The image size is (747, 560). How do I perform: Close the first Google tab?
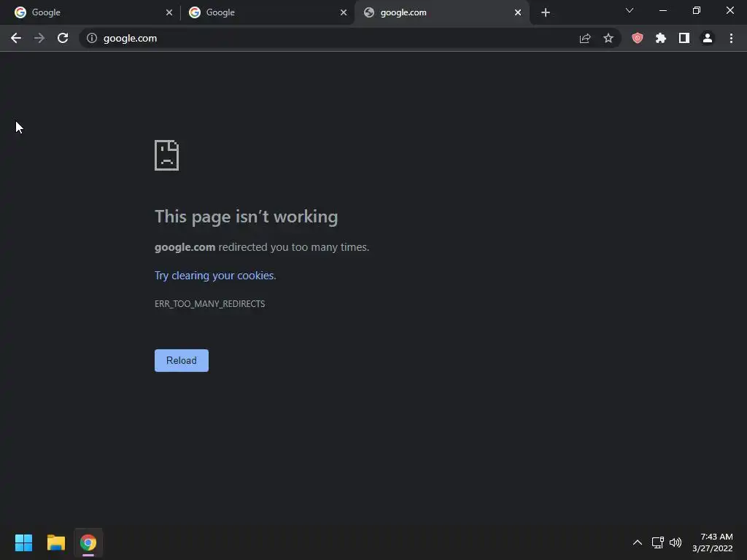pos(169,12)
